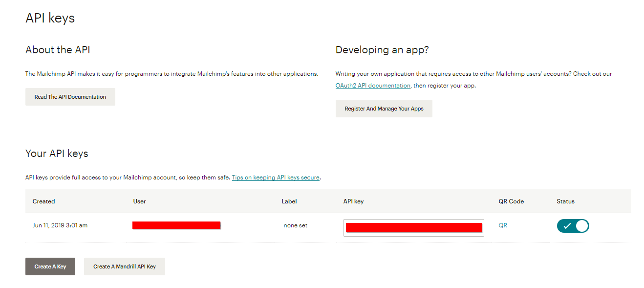Viewport: 644px width, 288px height.
Task: Toggle the API key status switch off
Action: click(573, 226)
